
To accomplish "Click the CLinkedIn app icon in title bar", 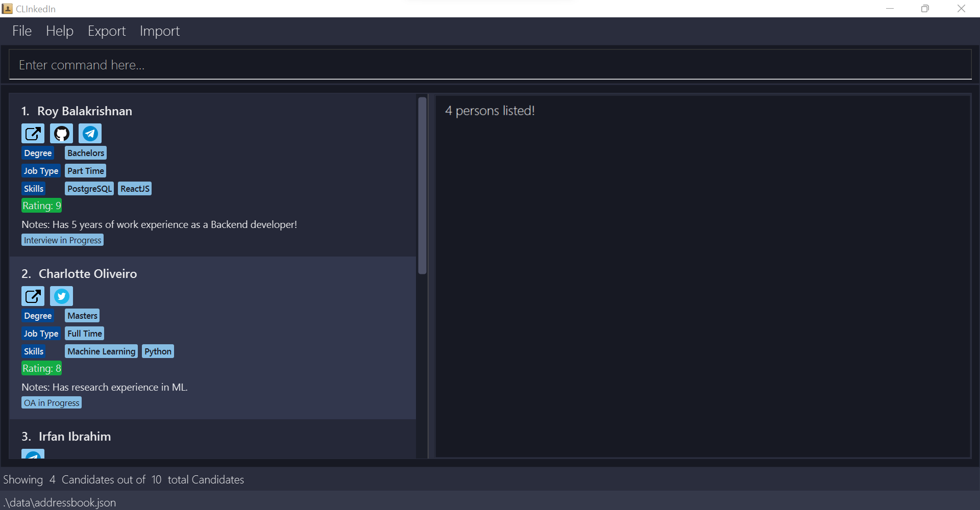I will tap(7, 9).
